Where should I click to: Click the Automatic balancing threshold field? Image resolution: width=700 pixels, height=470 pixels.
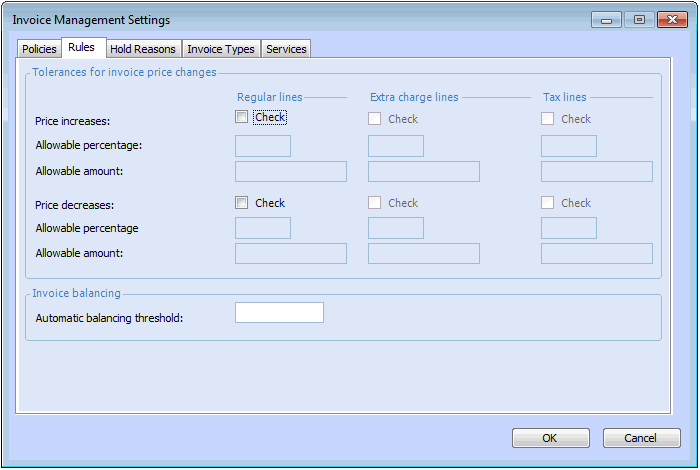[279, 313]
